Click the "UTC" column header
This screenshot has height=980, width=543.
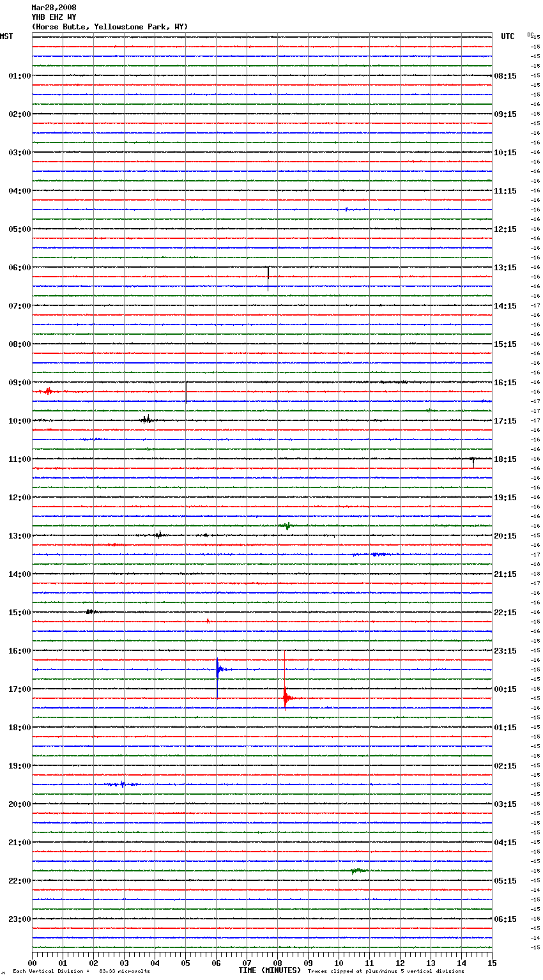508,36
